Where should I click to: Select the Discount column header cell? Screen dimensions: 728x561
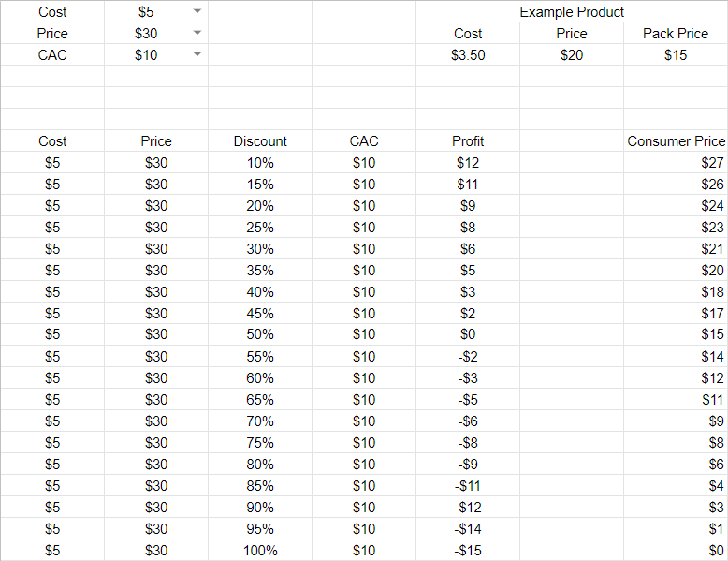[x=260, y=141]
